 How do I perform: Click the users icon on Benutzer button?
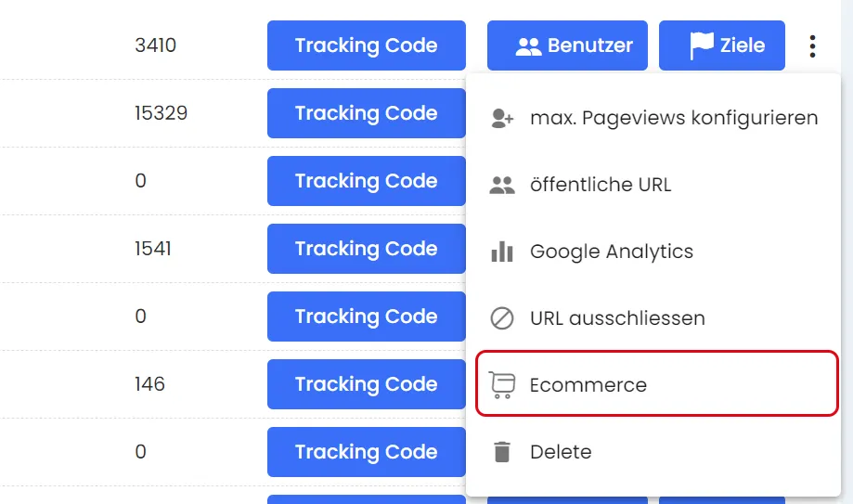pos(528,45)
